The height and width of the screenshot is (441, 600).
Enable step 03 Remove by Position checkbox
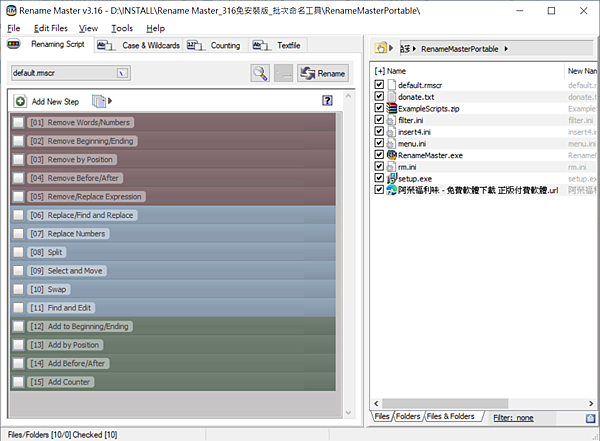point(18,160)
